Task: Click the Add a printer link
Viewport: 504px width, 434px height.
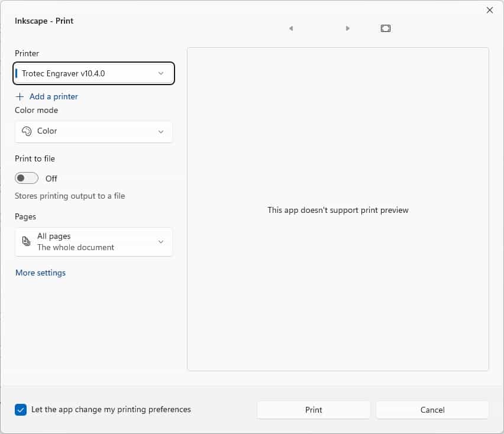Action: point(54,96)
